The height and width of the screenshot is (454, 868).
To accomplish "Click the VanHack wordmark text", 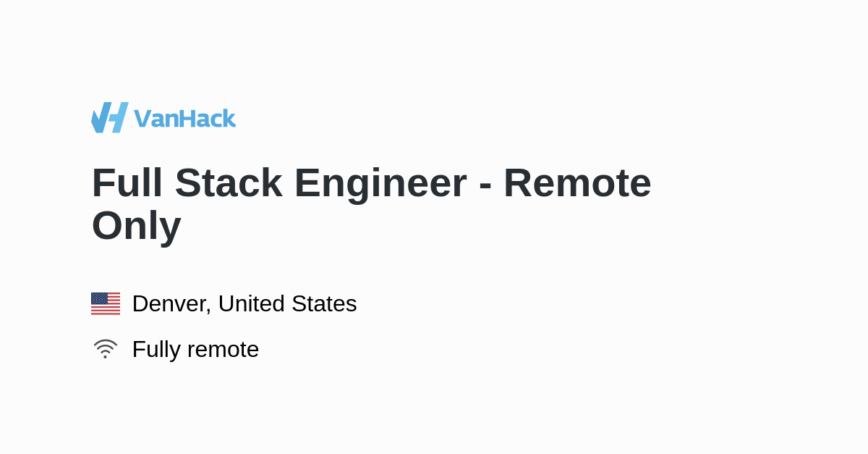I will point(184,118).
